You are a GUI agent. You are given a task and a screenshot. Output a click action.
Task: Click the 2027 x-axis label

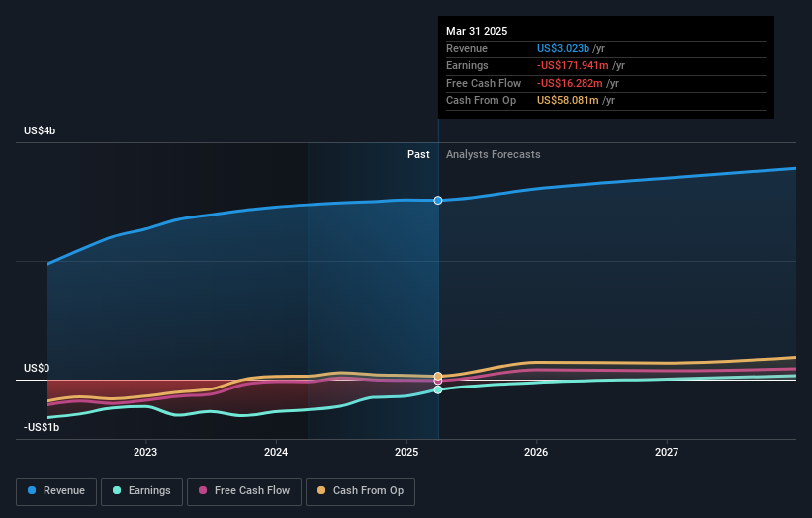[x=667, y=453]
